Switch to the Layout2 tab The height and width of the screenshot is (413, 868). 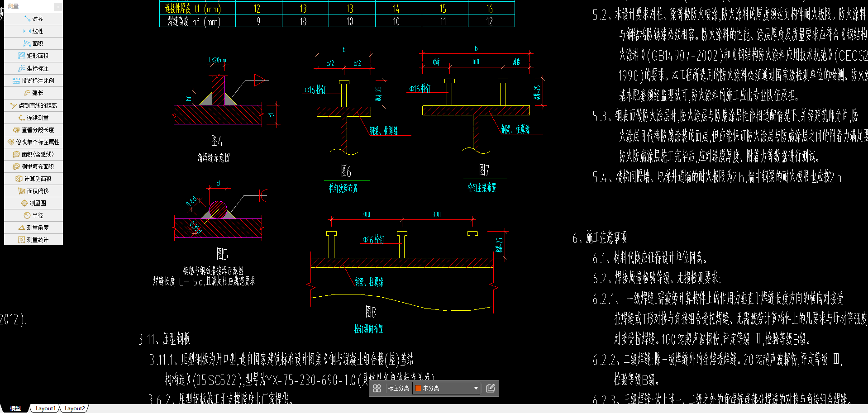click(75, 408)
